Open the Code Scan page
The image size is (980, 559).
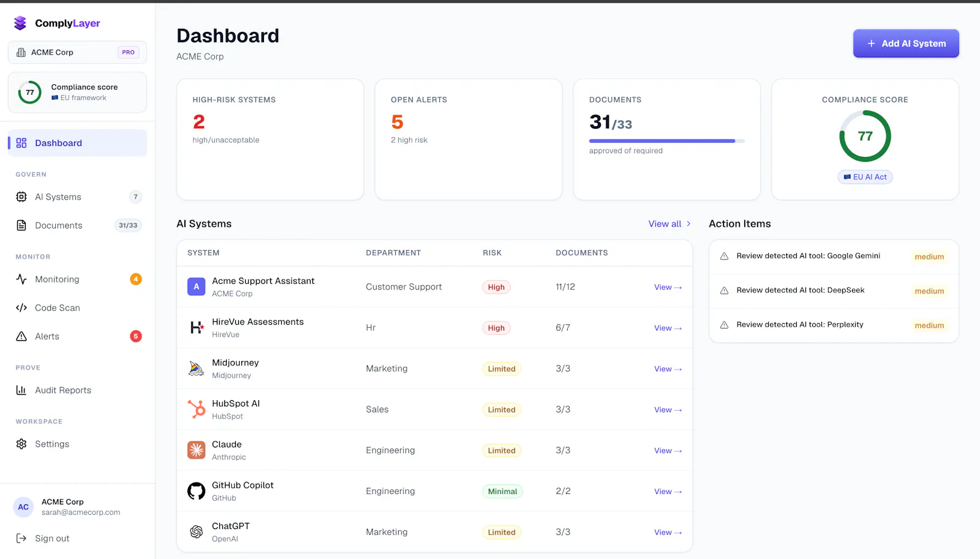[x=77, y=308]
